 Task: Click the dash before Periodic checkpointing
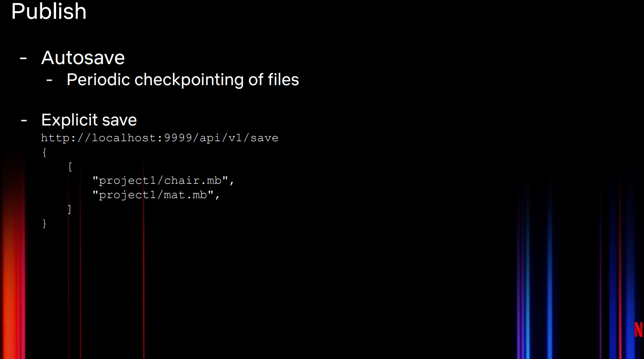coord(49,80)
